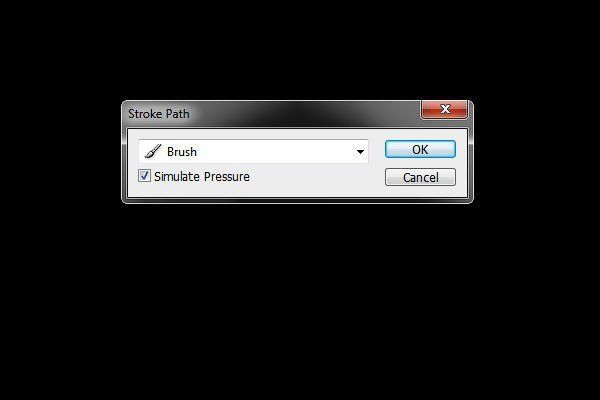Image resolution: width=600 pixels, height=400 pixels.
Task: Click the empty white area of the Brush field
Action: (x=276, y=152)
